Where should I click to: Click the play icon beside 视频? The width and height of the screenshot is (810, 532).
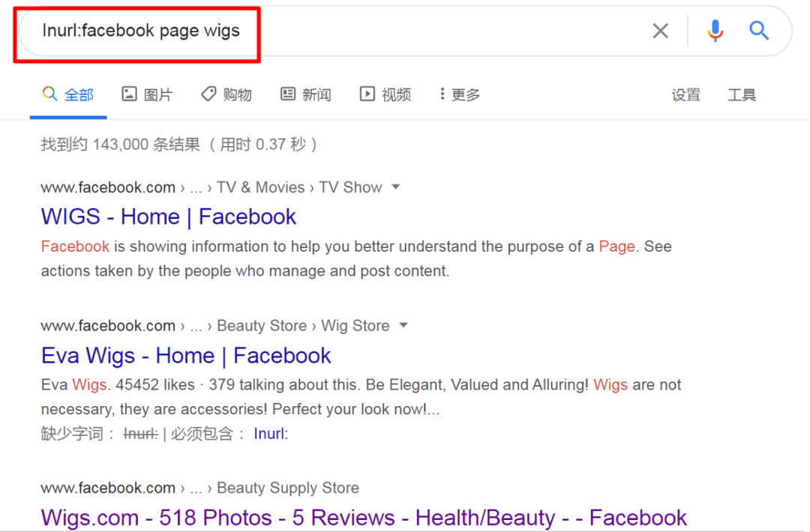coord(367,94)
